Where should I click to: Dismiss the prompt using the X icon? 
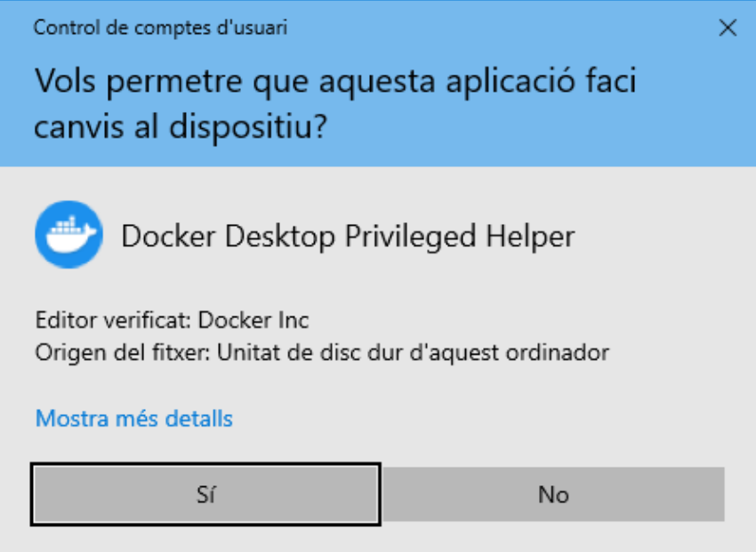[x=728, y=28]
